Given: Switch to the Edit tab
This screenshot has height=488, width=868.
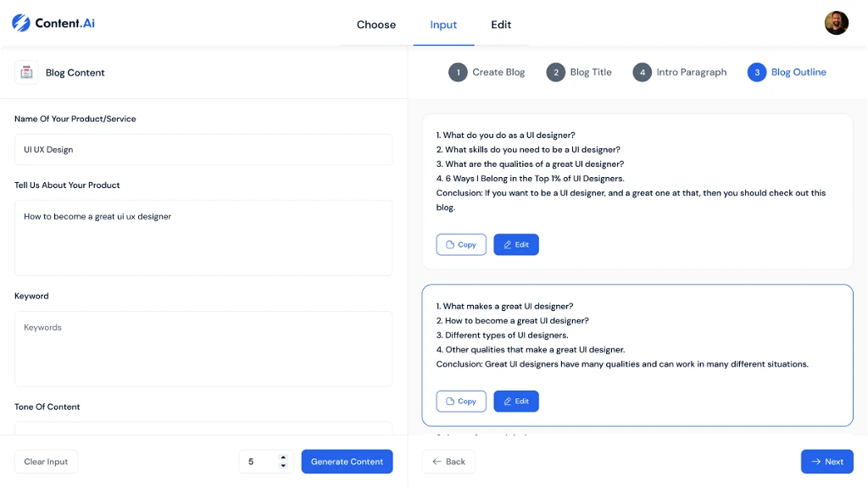Looking at the screenshot, I should coord(501,25).
